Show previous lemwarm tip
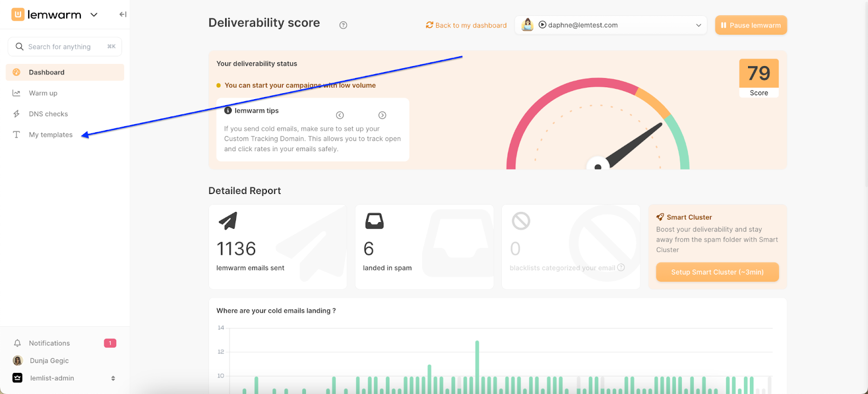The height and width of the screenshot is (394, 868). tap(340, 115)
